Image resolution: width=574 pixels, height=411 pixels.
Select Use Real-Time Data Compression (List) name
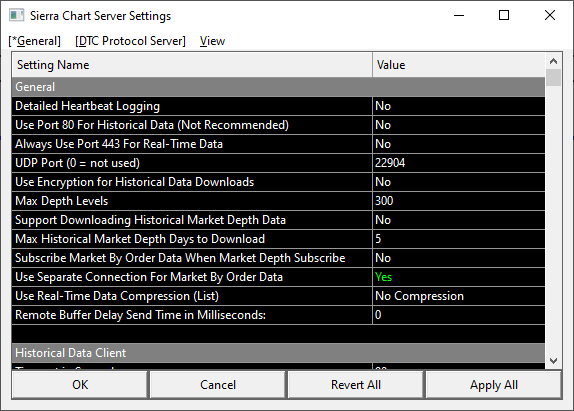click(x=192, y=296)
